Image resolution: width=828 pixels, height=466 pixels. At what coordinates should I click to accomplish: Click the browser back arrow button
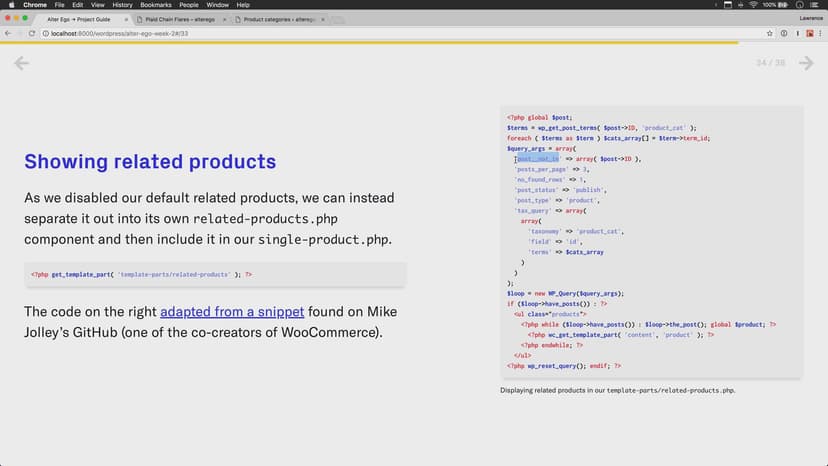pyautogui.click(x=8, y=33)
